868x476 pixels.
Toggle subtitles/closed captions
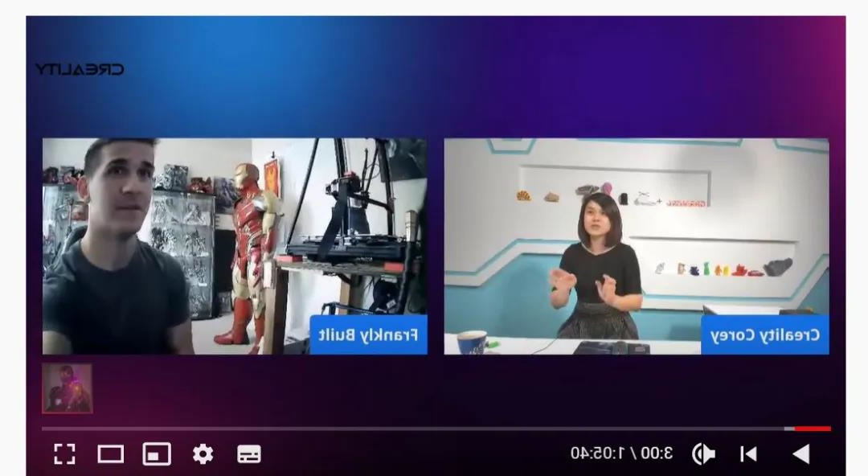pos(249,454)
